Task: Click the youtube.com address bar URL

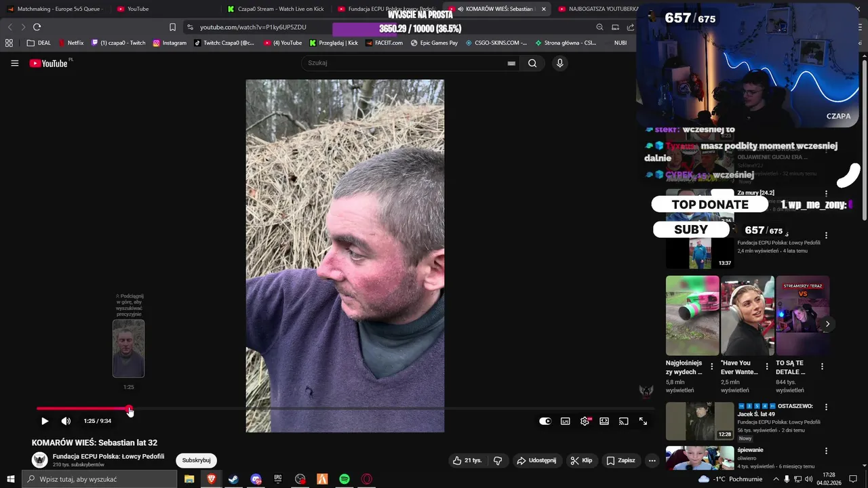Action: [x=253, y=27]
